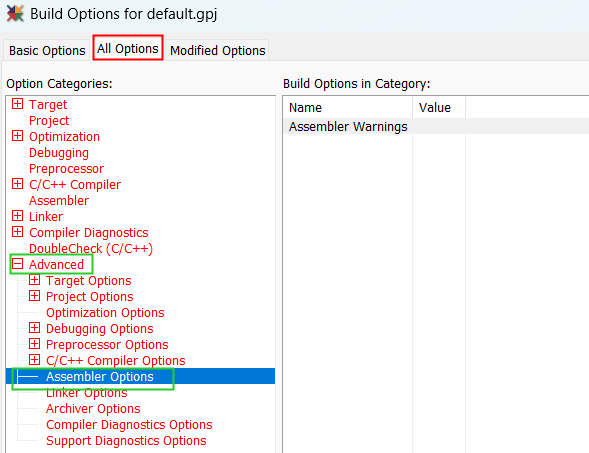This screenshot has width=589, height=453.
Task: Select Linker Options in the tree
Action: point(86,393)
